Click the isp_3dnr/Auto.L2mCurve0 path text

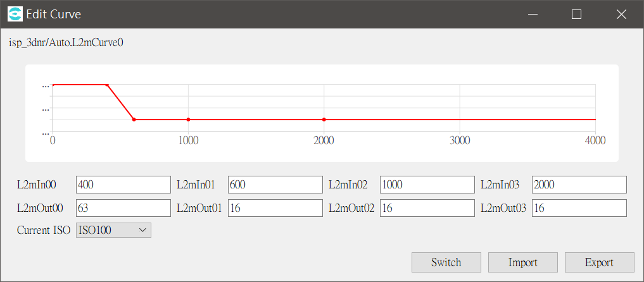[66, 42]
